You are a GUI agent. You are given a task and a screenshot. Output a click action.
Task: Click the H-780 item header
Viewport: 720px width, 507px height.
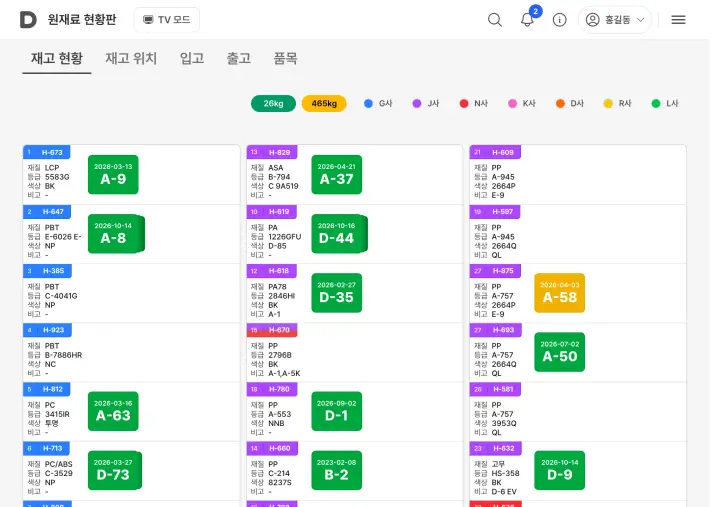coord(272,389)
